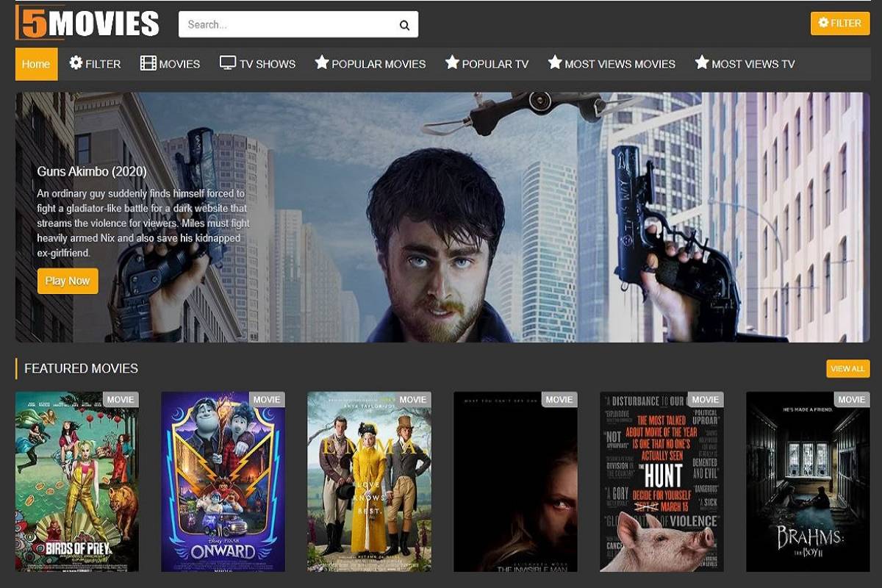882x588 pixels.
Task: Click the star icon beside MOST VIEWS MOVIES
Action: pos(555,62)
